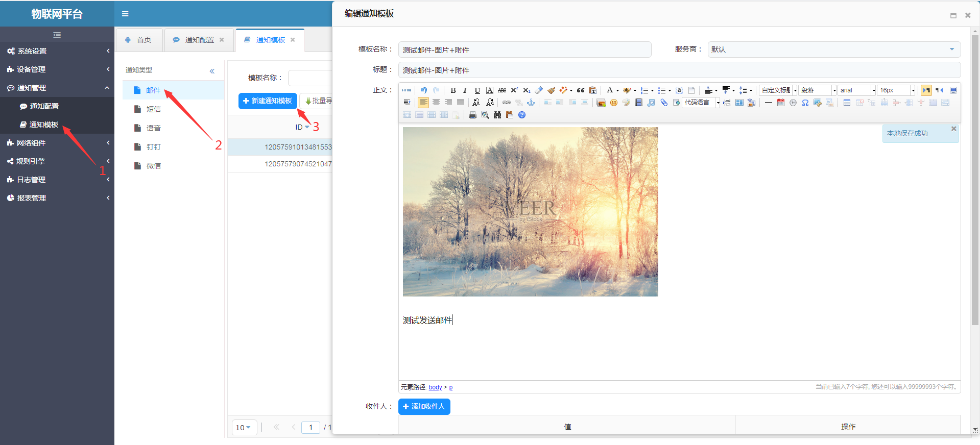This screenshot has height=445, width=980.
Task: Open 通知配置 in the left sidebar menu
Action: 44,106
